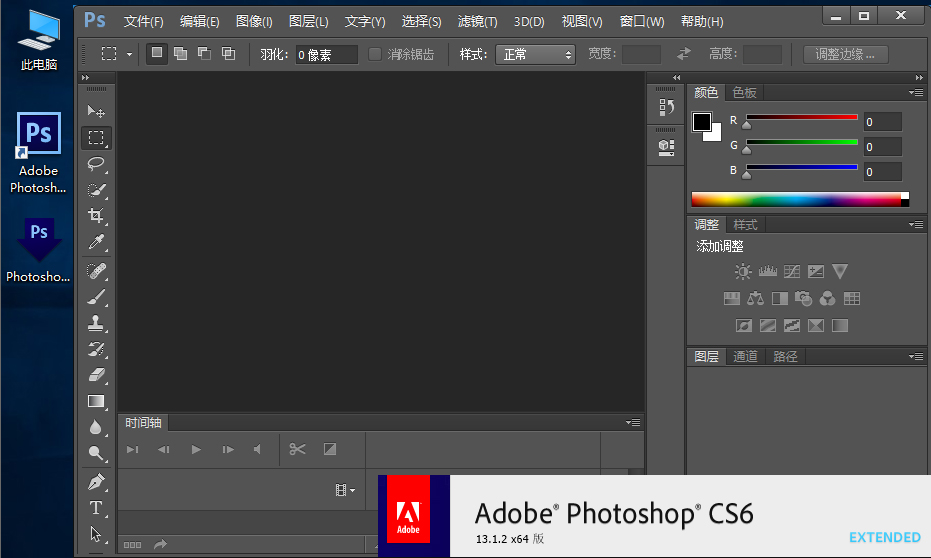Viewport: 931px width, 558px height.
Task: Enable the 消除锯齿 anti-alias checkbox
Action: 375,54
